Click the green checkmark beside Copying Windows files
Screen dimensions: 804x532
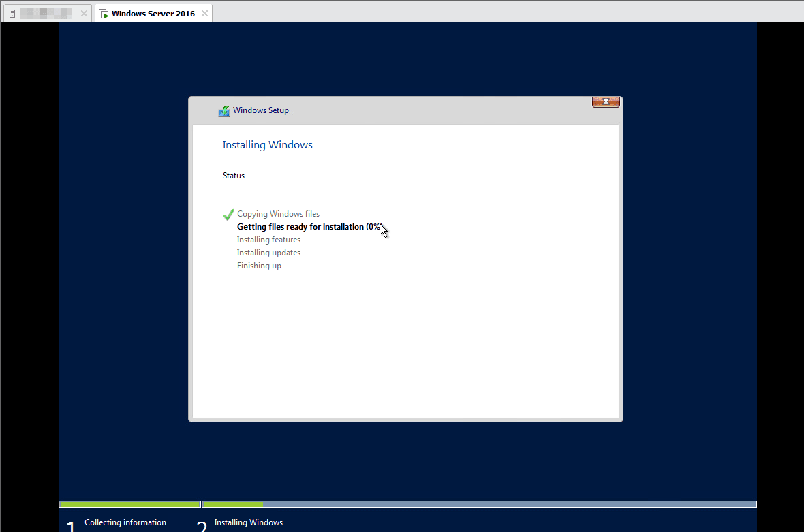[228, 214]
